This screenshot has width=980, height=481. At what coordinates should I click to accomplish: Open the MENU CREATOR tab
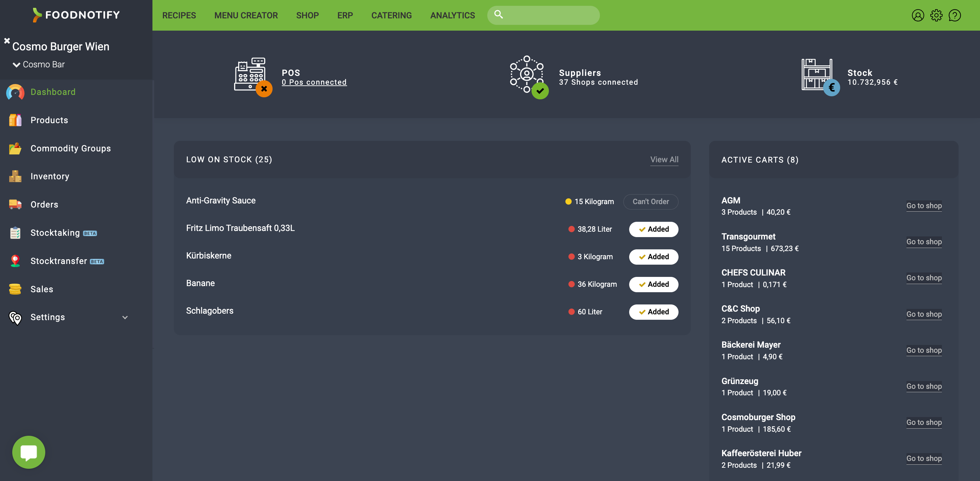(246, 15)
